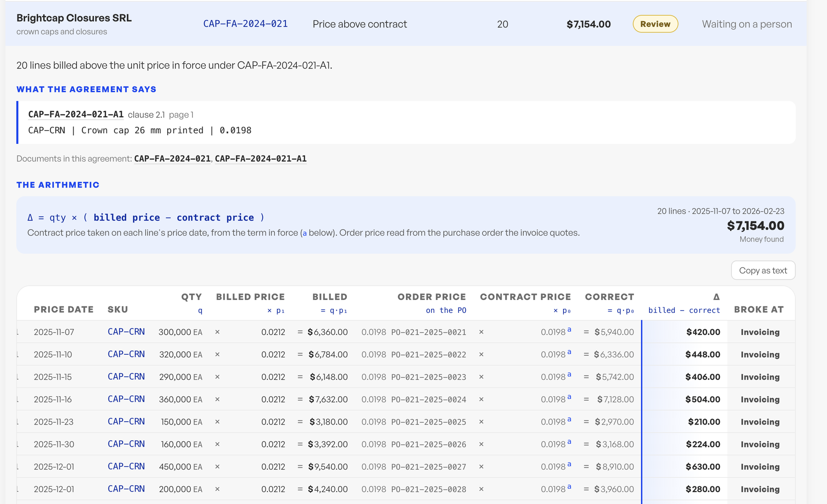Select order PO-021-2025-0026
The height and width of the screenshot is (504, 827).
(429, 445)
